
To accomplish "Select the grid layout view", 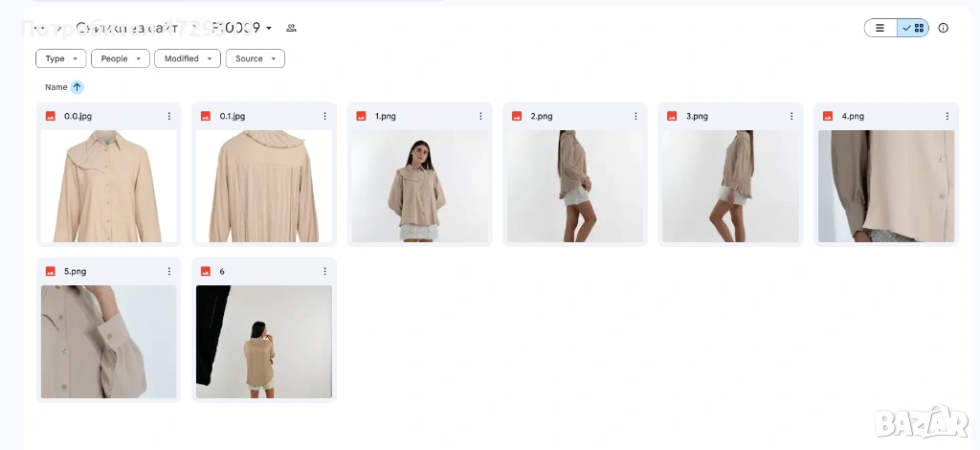I will [x=913, y=28].
